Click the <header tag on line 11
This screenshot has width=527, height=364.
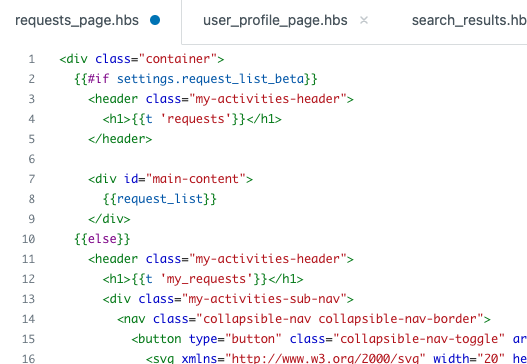[x=113, y=259]
